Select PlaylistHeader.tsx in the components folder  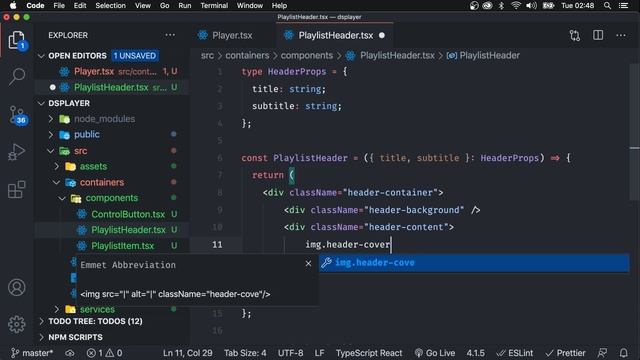point(112,230)
